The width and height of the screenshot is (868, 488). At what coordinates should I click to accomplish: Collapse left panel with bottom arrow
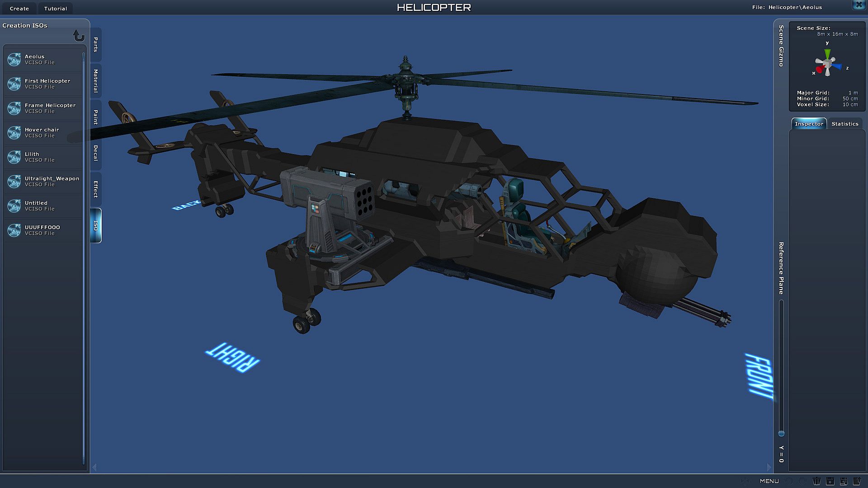94,467
